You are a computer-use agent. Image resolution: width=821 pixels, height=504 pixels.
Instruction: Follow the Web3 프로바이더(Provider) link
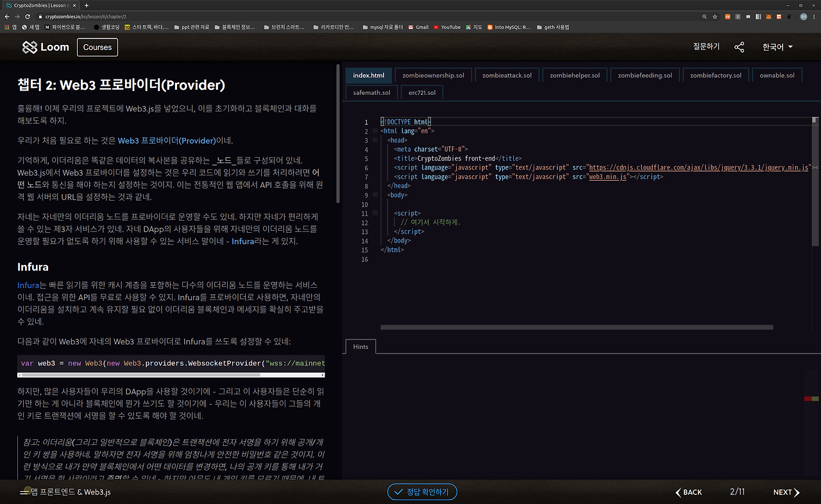[167, 140]
